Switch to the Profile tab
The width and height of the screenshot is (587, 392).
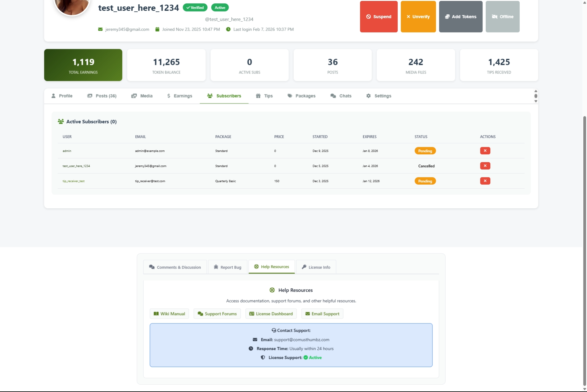click(x=62, y=96)
